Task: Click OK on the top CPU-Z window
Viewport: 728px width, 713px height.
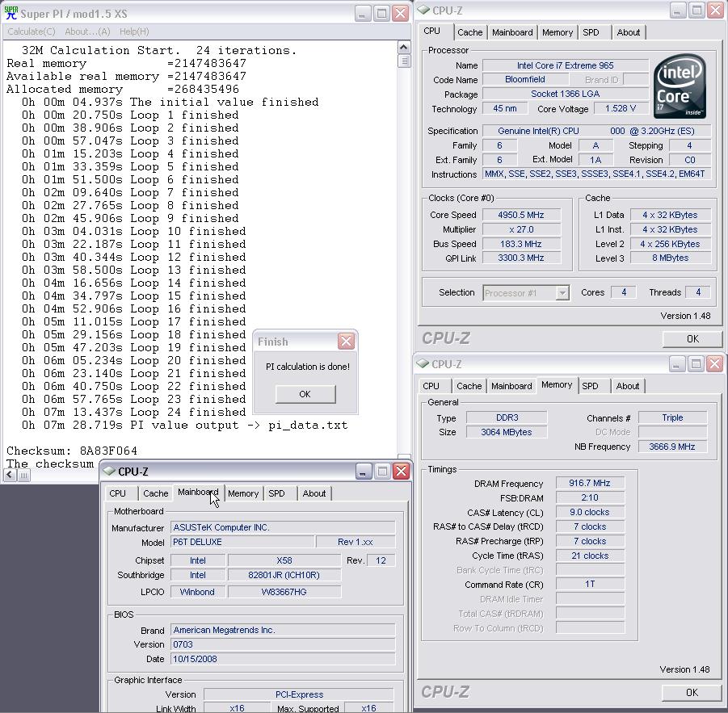Action: pos(691,338)
